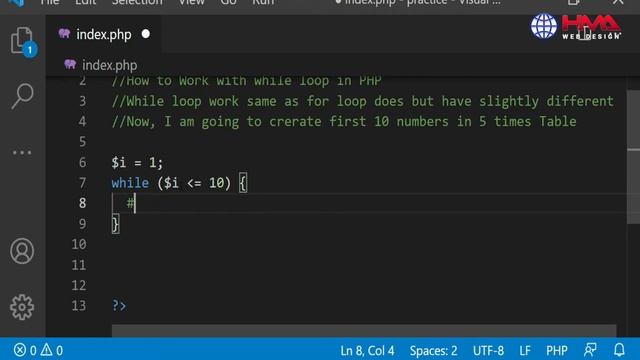Open the notifications bell in status bar

click(619, 350)
